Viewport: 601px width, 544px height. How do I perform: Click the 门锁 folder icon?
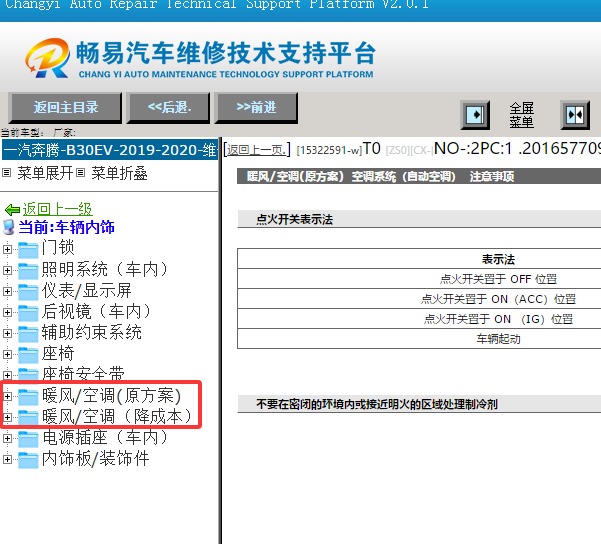point(28,250)
